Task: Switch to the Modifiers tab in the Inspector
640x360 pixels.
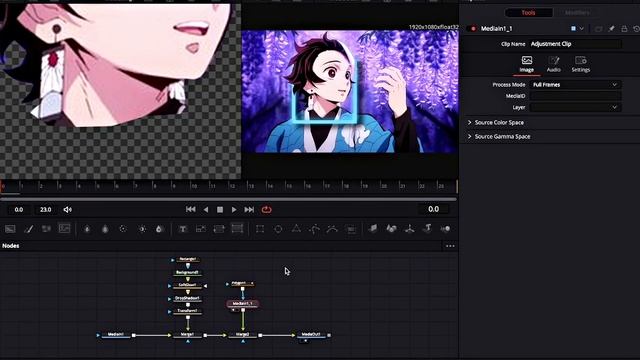Action: coord(577,13)
